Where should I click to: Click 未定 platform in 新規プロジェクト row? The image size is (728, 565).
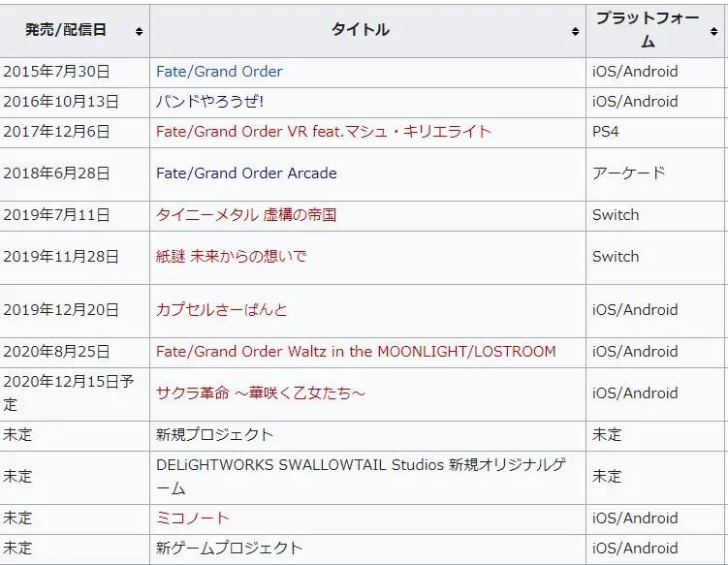tap(607, 435)
